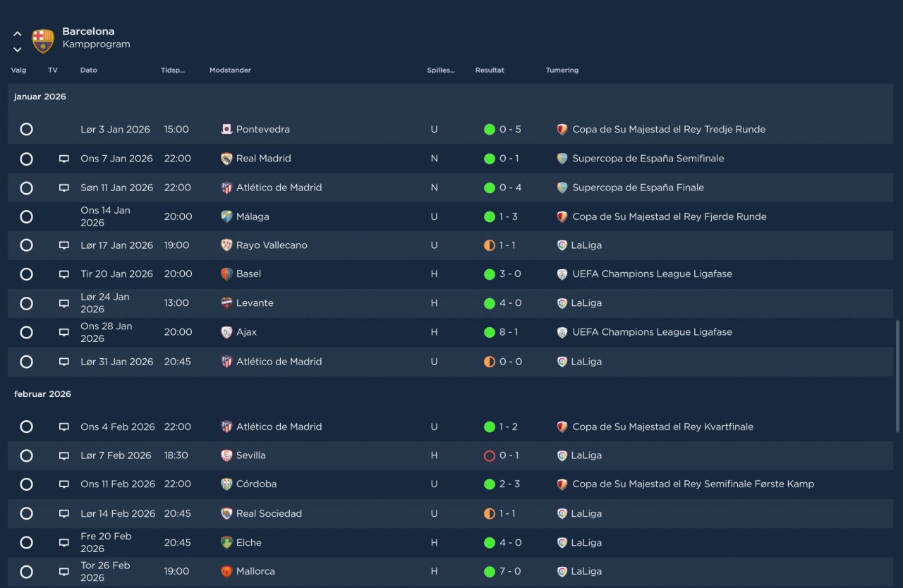This screenshot has width=903, height=588.
Task: Click the Real Madrid club crest
Action: (226, 159)
